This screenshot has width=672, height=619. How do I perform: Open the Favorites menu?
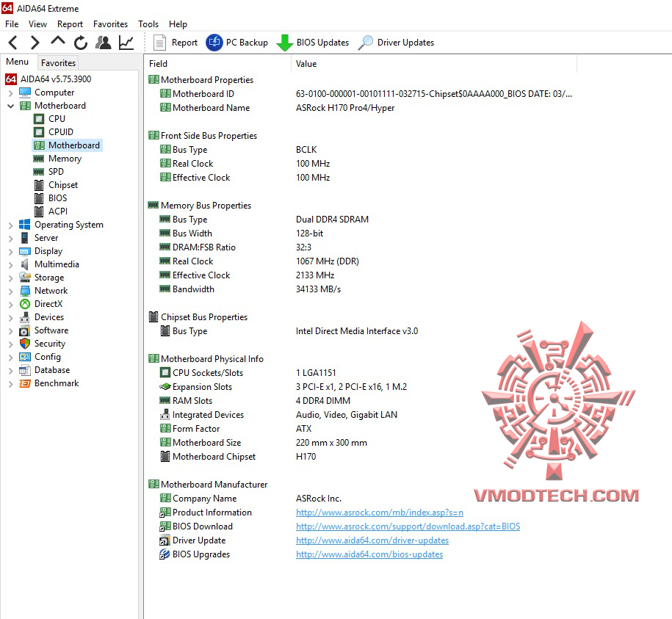point(111,24)
